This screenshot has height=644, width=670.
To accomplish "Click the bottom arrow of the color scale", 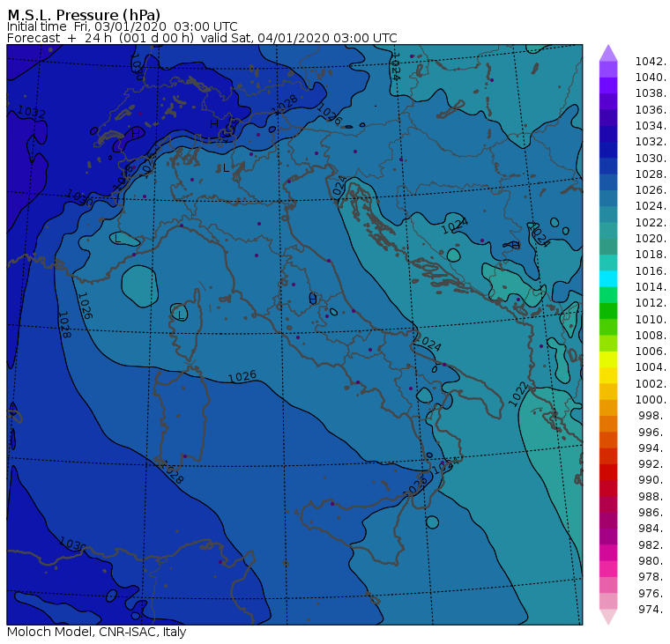I will point(608,617).
